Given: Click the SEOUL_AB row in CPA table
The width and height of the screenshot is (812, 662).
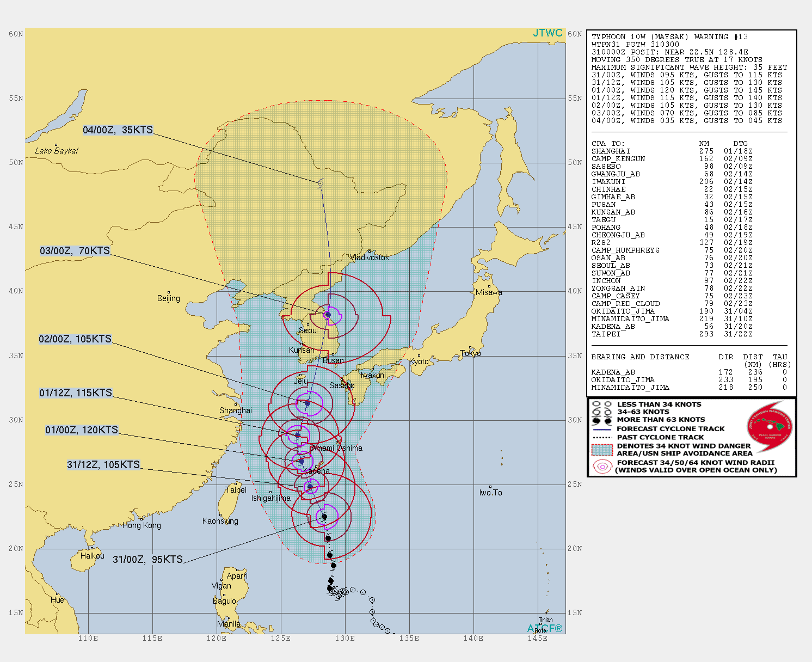Looking at the screenshot, I should 672,266.
